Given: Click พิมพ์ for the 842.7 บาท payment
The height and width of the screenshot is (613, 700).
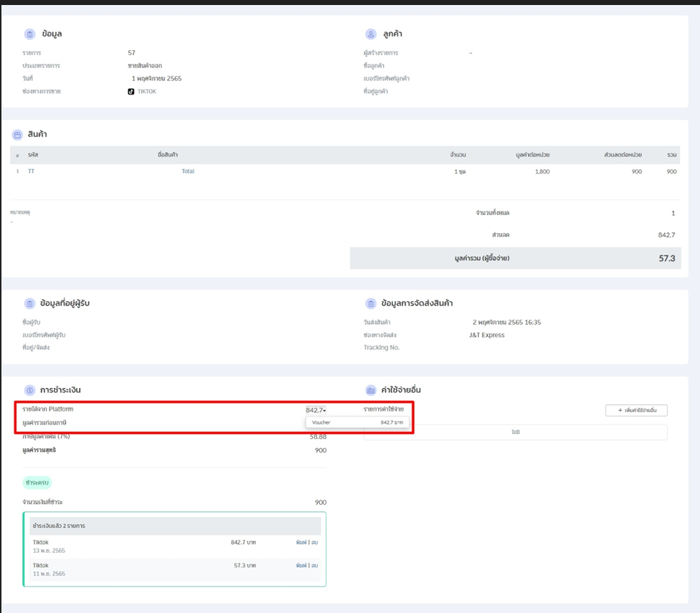Looking at the screenshot, I should tap(301, 543).
